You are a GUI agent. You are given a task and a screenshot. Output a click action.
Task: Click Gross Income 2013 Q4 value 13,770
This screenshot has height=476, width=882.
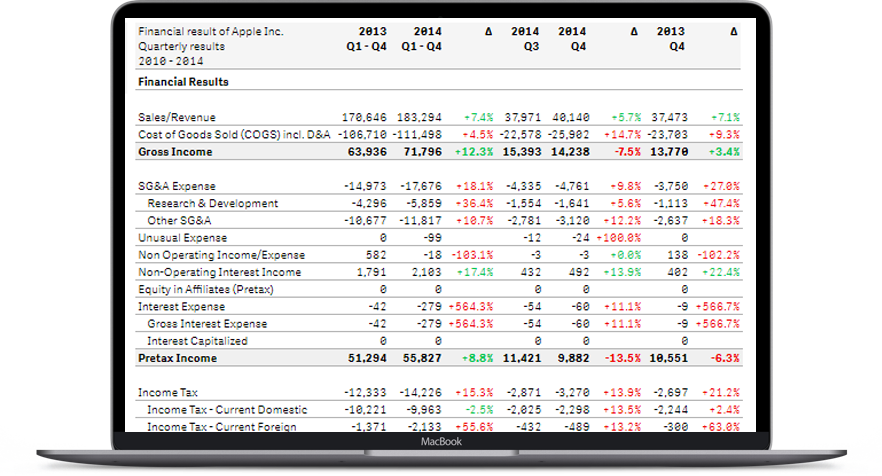coord(669,151)
